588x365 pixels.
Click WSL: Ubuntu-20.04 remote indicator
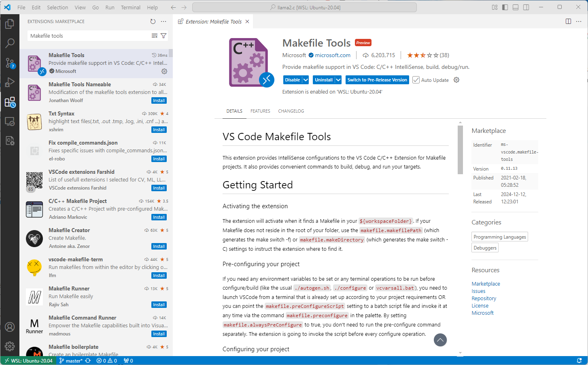point(28,361)
